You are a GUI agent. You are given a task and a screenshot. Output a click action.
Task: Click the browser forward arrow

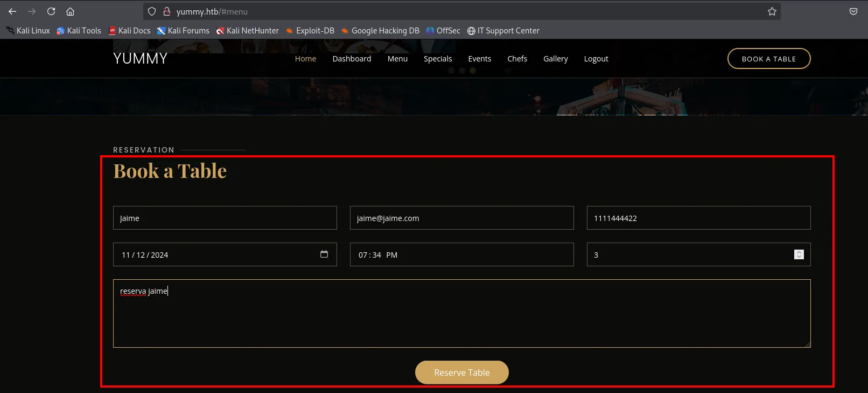[x=32, y=11]
